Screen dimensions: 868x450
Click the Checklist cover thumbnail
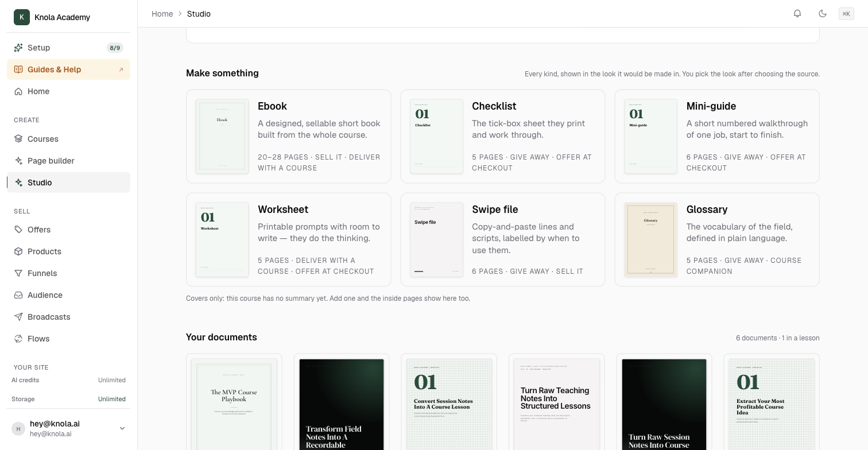[x=436, y=137]
